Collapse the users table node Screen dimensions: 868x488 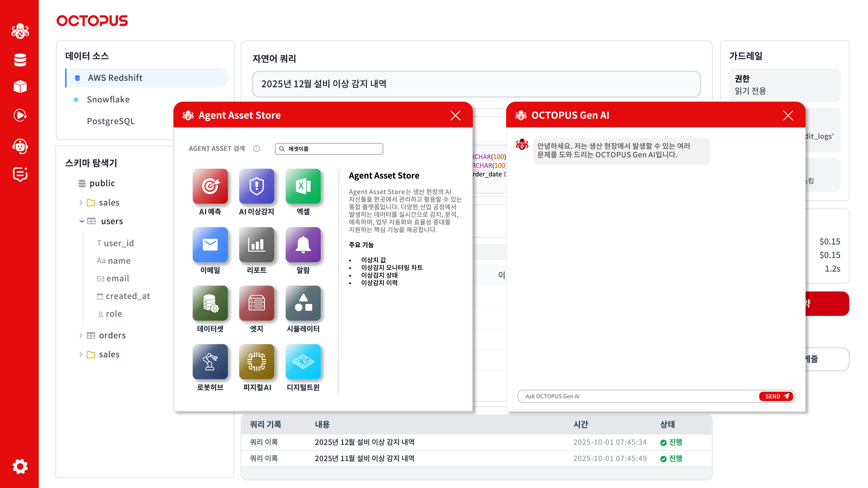(x=82, y=221)
